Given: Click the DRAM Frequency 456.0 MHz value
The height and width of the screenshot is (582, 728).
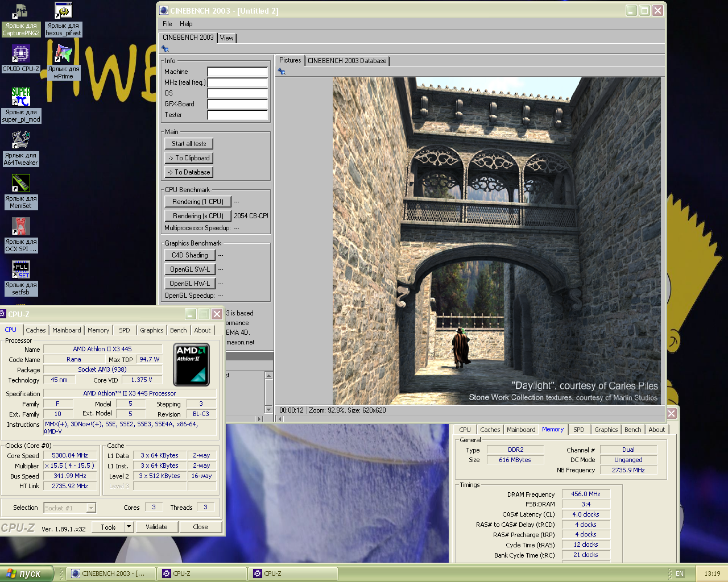Looking at the screenshot, I should click(586, 494).
